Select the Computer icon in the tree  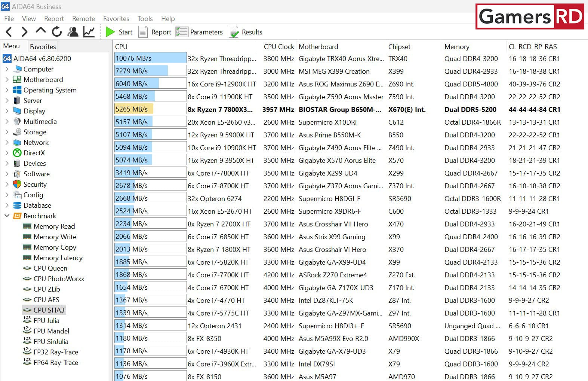point(17,69)
